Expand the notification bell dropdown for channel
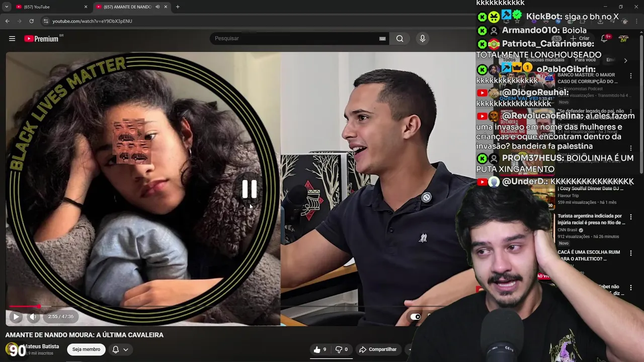This screenshot has width=644, height=362. [x=120, y=349]
